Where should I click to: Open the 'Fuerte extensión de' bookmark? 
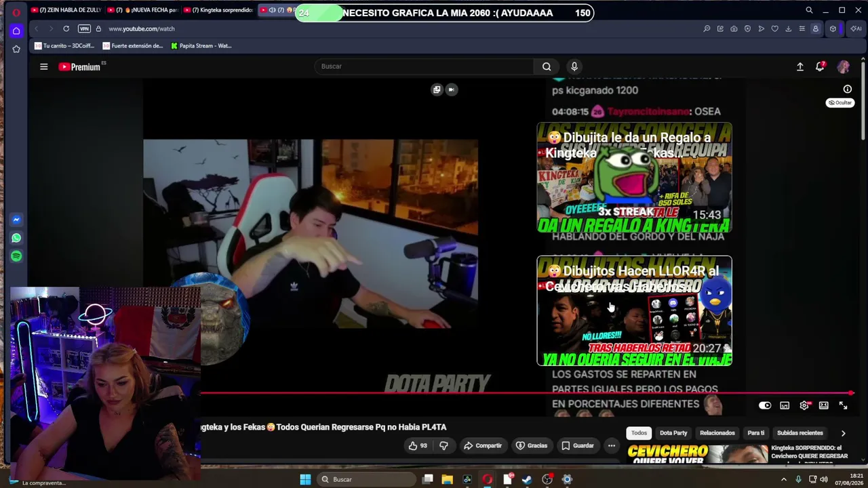tap(133, 46)
